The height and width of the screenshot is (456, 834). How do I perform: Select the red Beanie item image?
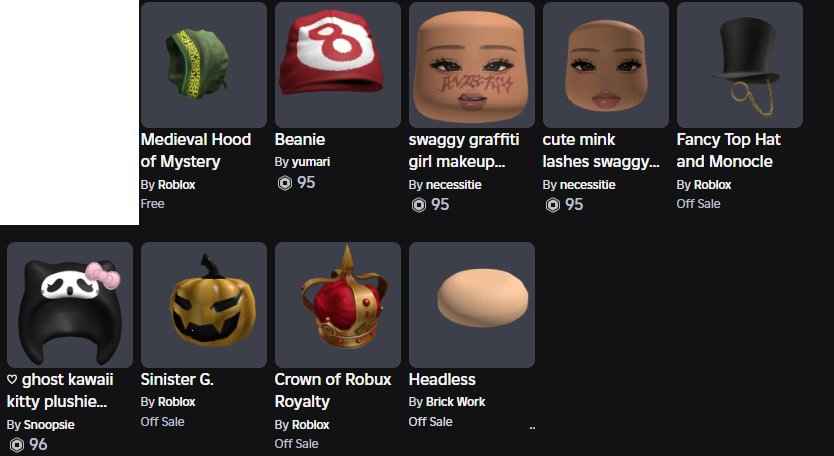coord(338,64)
